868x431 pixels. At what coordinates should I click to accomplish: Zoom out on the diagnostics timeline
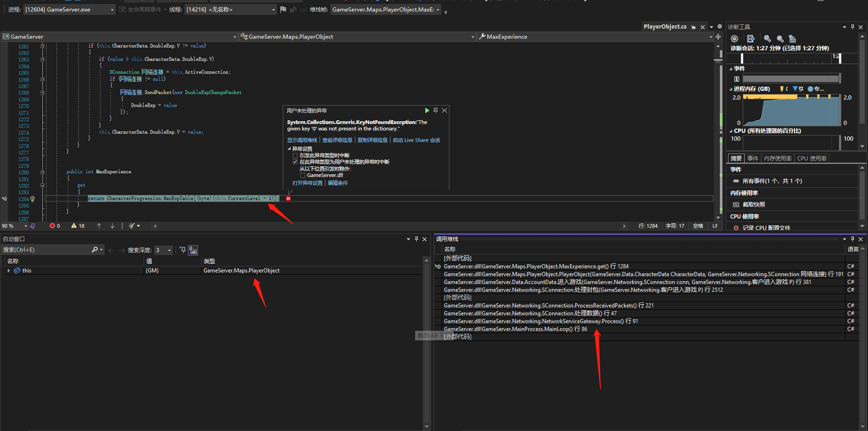780,39
